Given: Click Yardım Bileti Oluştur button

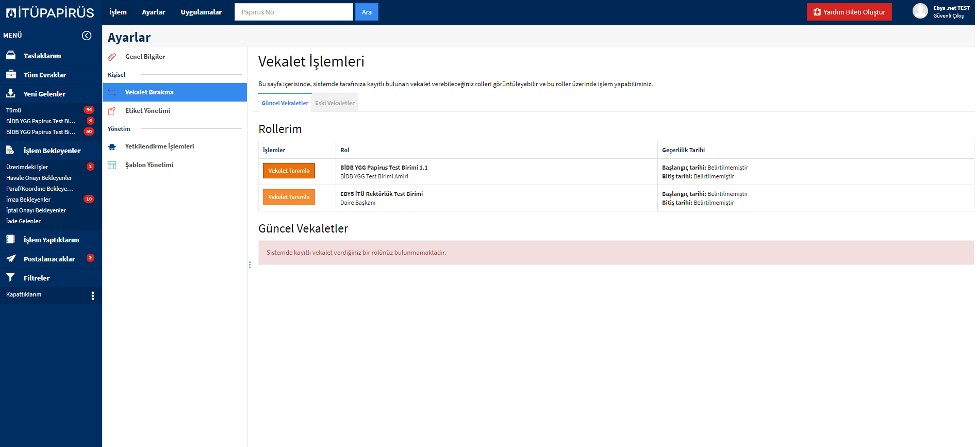Looking at the screenshot, I should coord(849,12).
